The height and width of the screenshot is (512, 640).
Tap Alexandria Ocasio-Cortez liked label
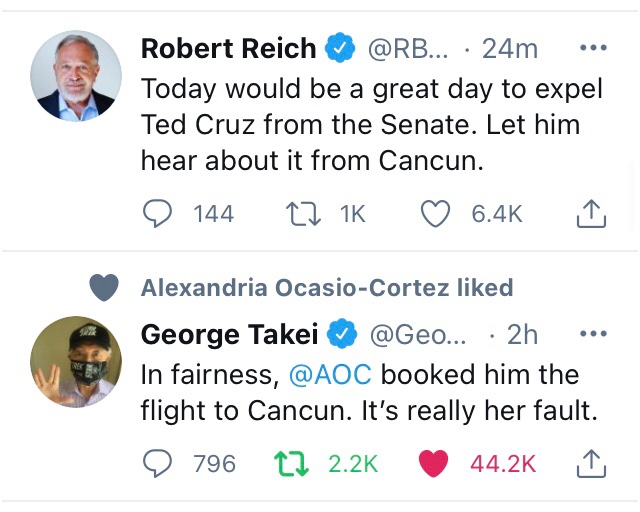[327, 288]
